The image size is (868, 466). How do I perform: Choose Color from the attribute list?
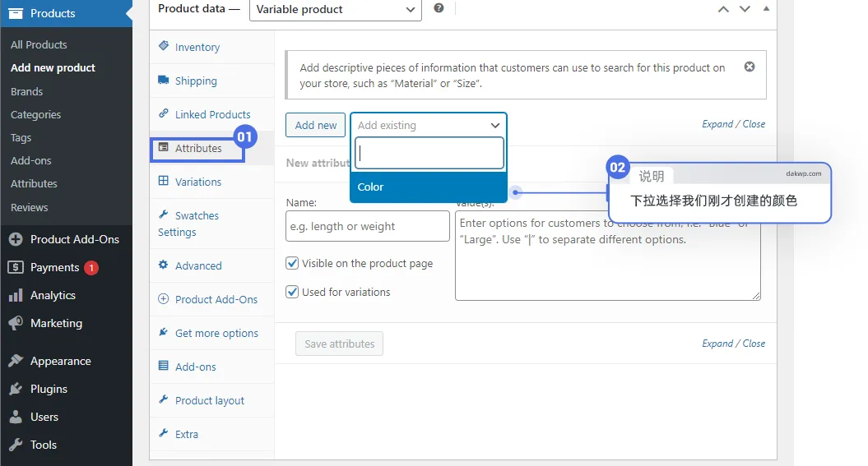(x=429, y=187)
